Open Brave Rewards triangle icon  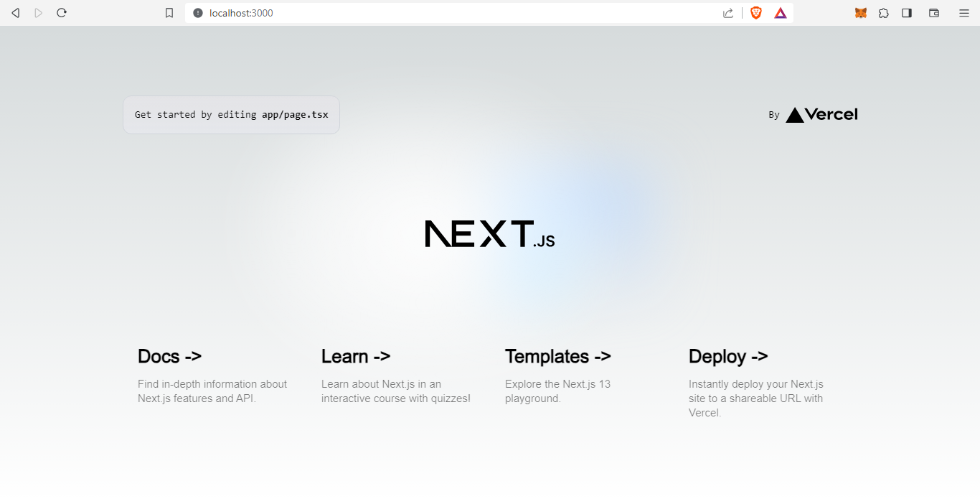pyautogui.click(x=781, y=13)
